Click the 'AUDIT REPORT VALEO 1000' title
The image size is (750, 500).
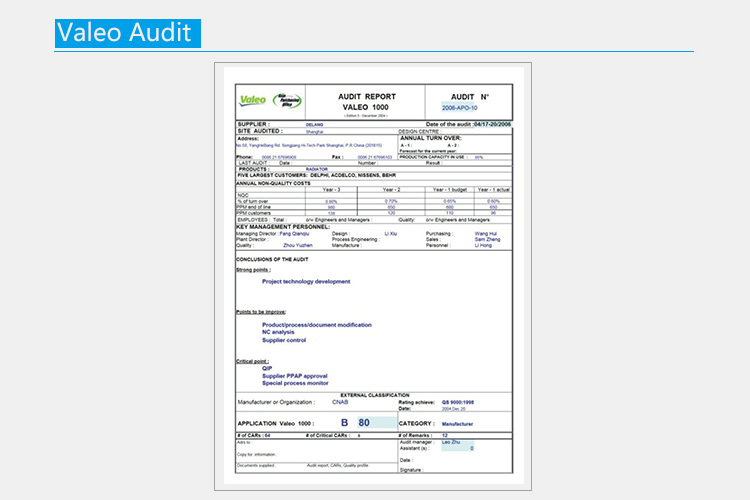point(366,102)
